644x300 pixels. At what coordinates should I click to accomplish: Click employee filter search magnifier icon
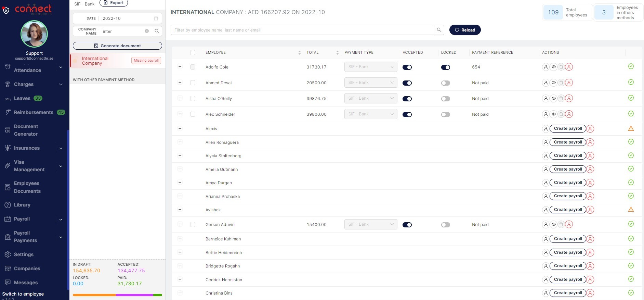439,30
